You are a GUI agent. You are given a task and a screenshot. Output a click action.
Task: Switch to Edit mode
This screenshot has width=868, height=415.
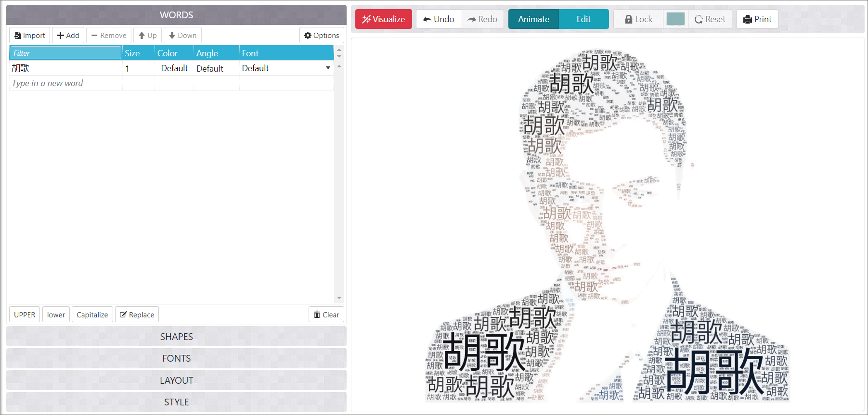point(583,19)
